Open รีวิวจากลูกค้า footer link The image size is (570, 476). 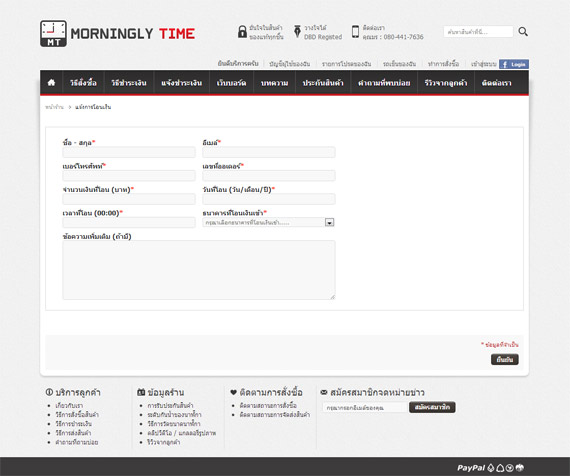point(164,442)
